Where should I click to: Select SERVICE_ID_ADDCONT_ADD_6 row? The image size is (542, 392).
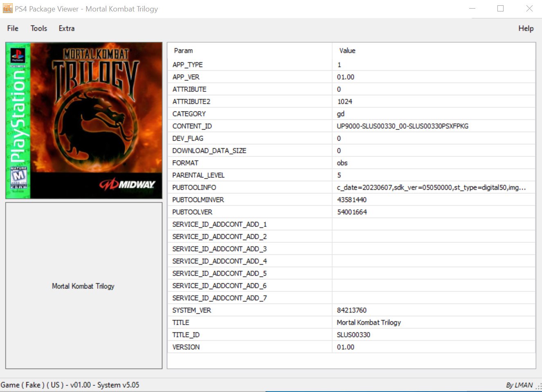tap(351, 286)
